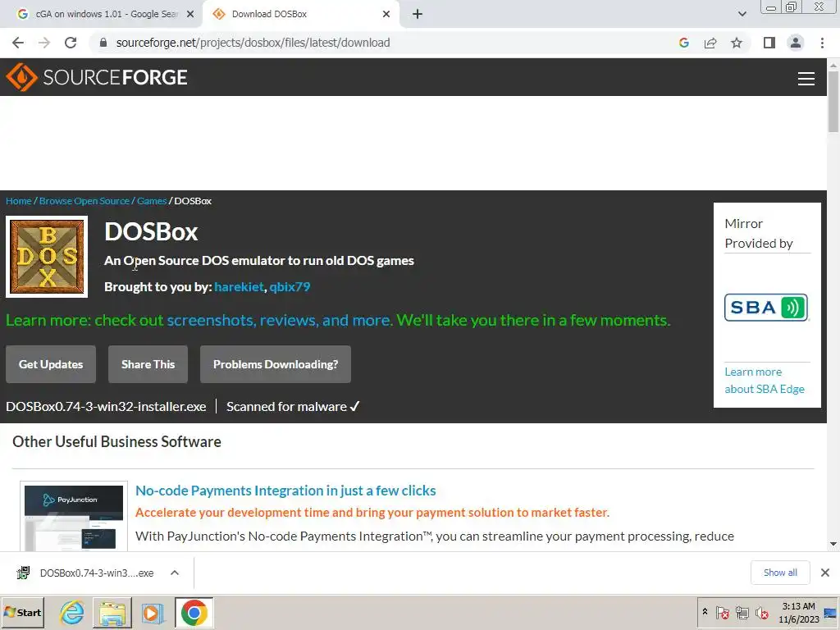Image resolution: width=840 pixels, height=630 pixels.
Task: Toggle the Chrome side panel icon
Action: click(769, 43)
